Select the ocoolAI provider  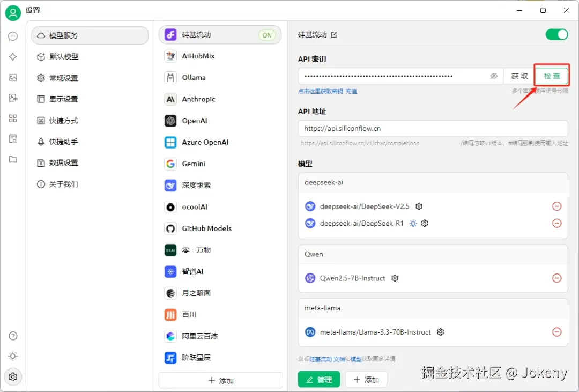coord(220,207)
